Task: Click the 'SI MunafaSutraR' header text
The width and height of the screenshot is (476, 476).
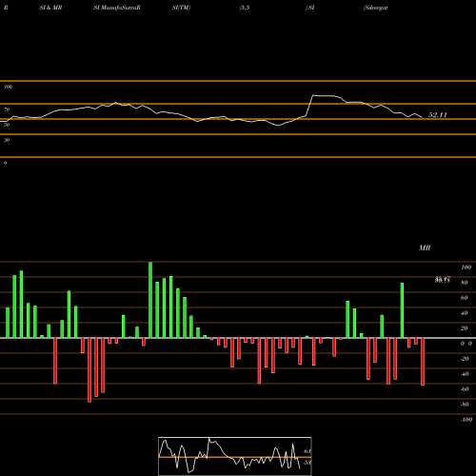Action: 117,8
